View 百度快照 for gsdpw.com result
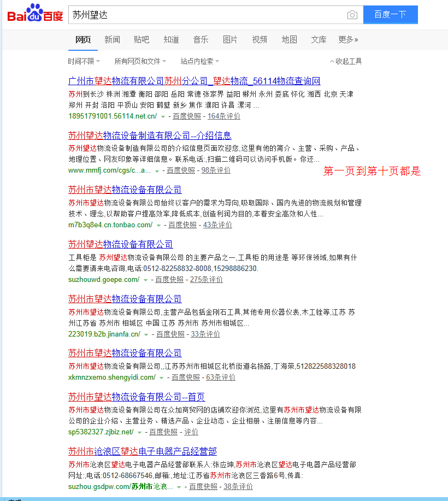448x501 pixels. click(x=203, y=487)
